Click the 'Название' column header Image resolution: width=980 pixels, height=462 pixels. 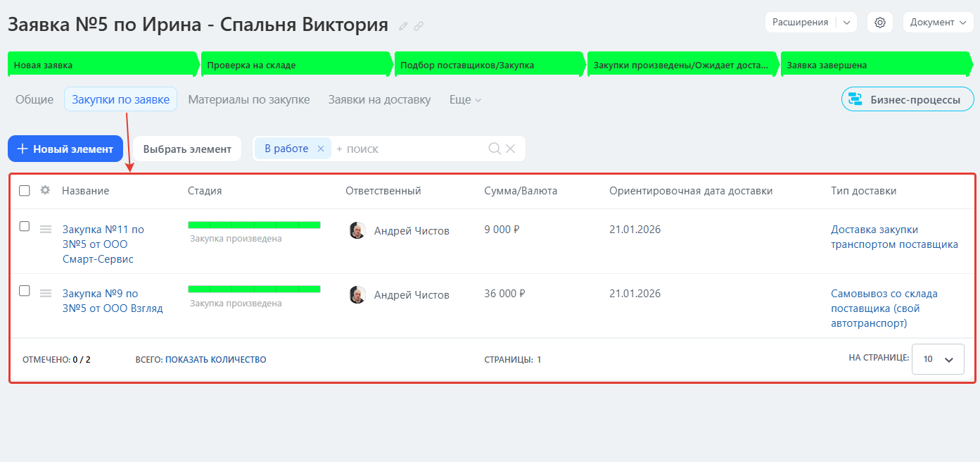pos(86,191)
